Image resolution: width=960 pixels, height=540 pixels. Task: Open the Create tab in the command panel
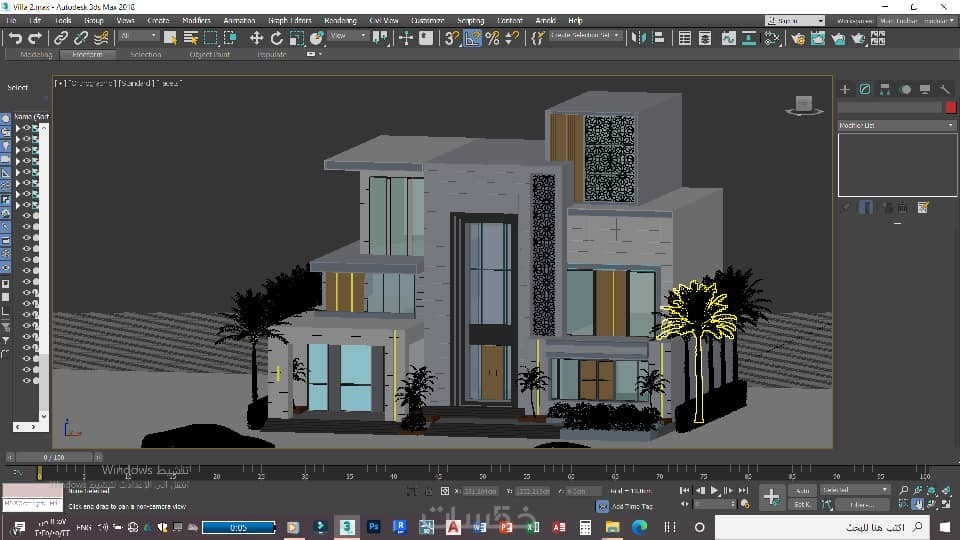point(845,89)
